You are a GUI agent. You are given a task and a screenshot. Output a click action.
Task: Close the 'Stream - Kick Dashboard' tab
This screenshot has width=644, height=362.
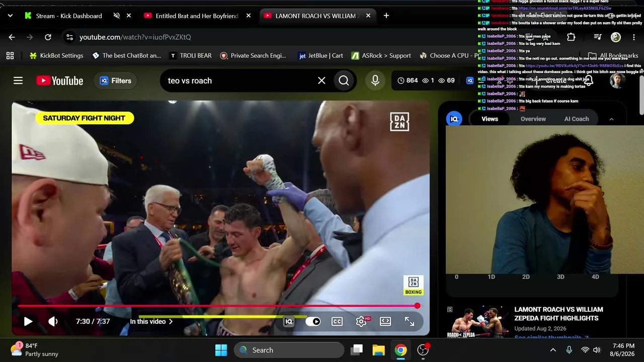coord(129,16)
